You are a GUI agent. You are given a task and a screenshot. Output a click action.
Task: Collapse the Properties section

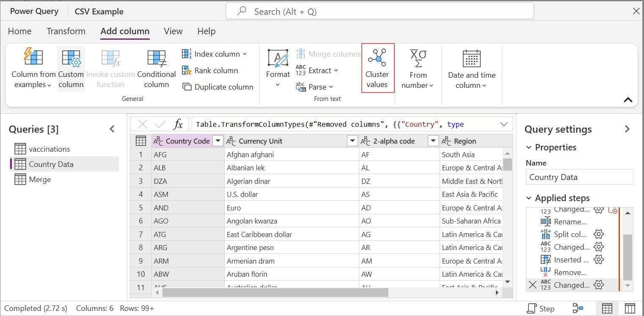pyautogui.click(x=529, y=147)
